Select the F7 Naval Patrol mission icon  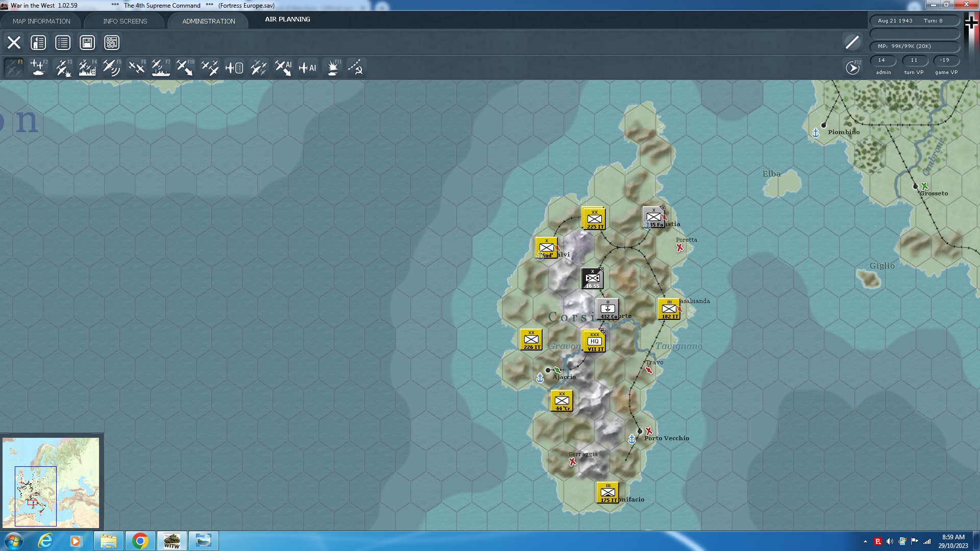tap(160, 67)
